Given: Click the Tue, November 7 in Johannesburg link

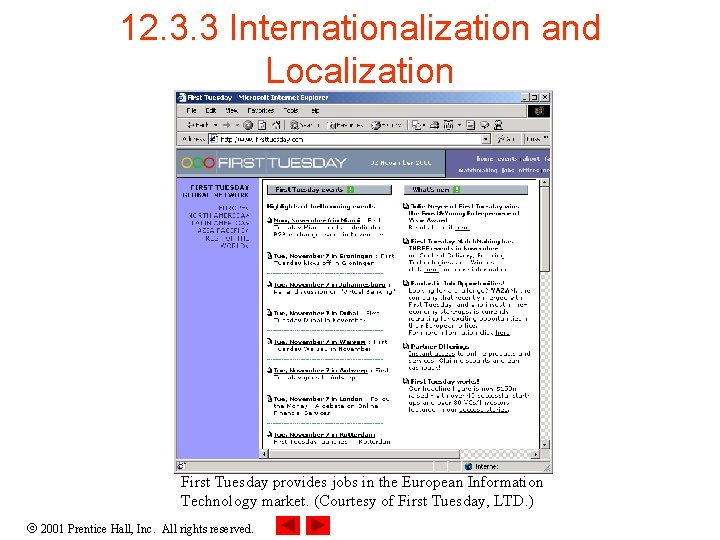Looking at the screenshot, I should point(330,284).
